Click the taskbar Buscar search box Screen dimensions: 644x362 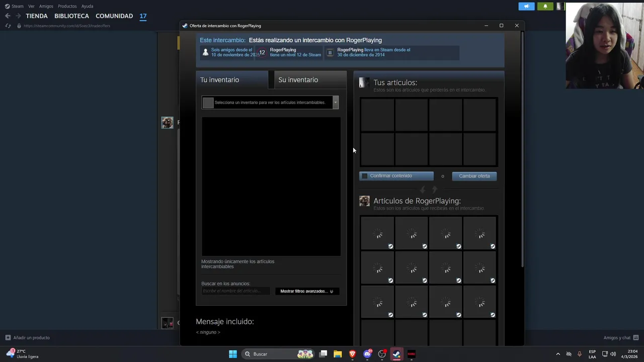[x=278, y=354]
